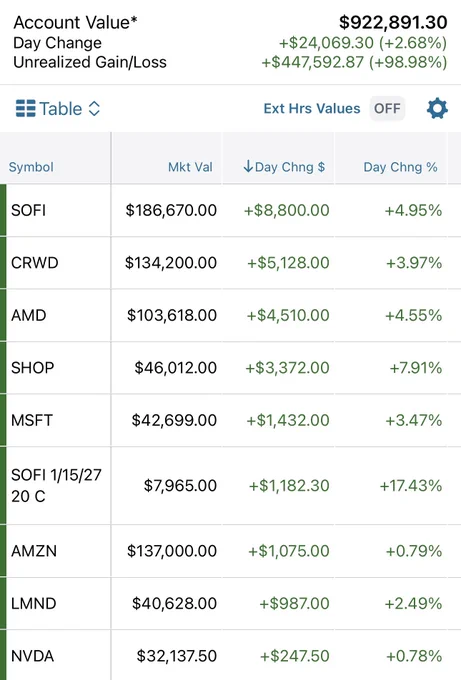
Task: Open the SOFI stock position row
Action: click(230, 210)
